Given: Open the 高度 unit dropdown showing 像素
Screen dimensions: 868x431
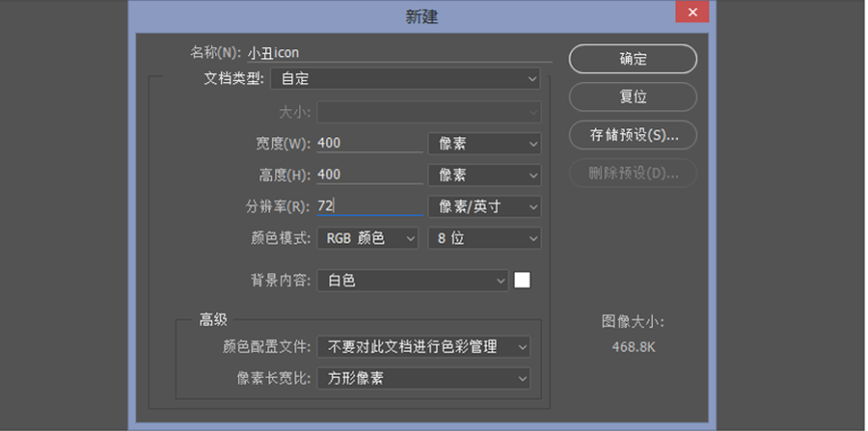Looking at the screenshot, I should [484, 175].
